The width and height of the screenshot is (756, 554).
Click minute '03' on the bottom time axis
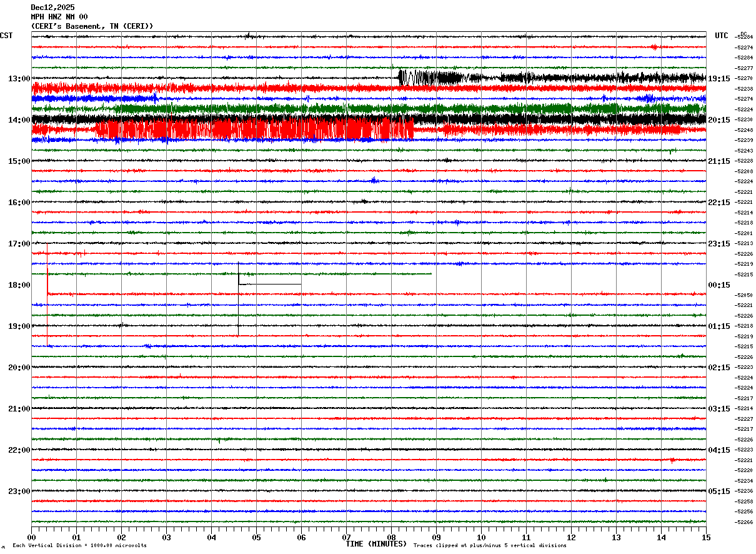pos(166,537)
